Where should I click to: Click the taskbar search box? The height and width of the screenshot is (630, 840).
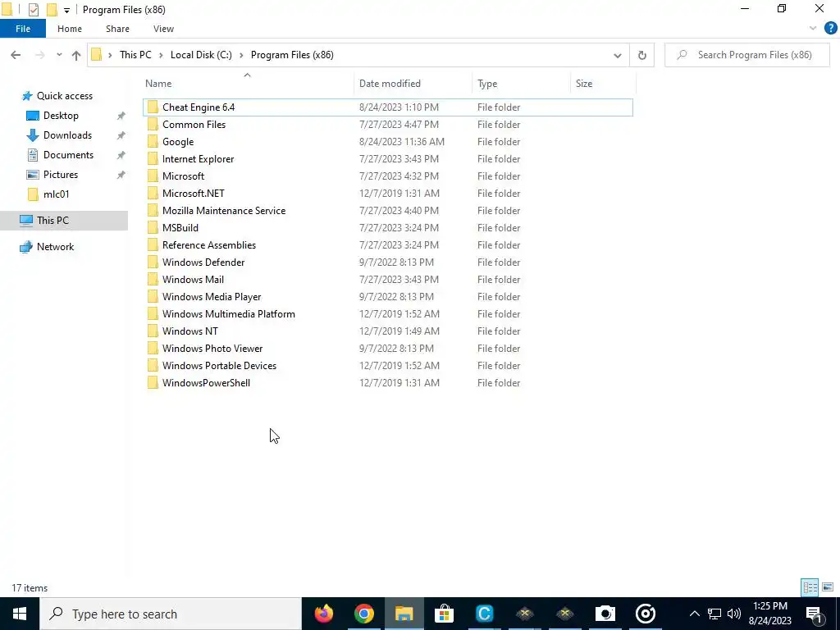coord(171,614)
